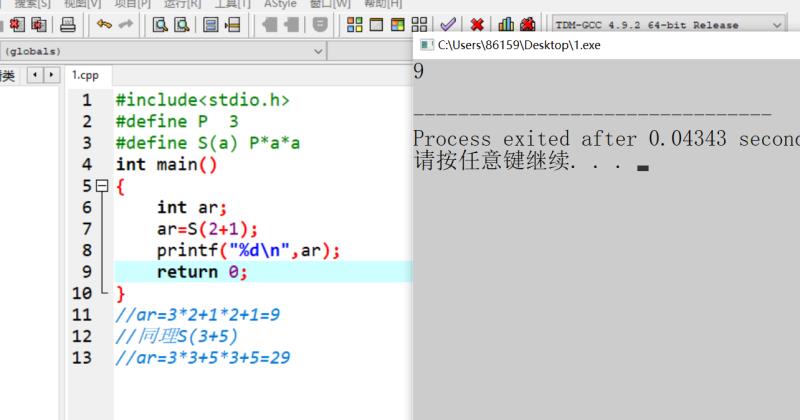800x420 pixels.
Task: Click the purple checkmark Debug icon
Action: 448,24
